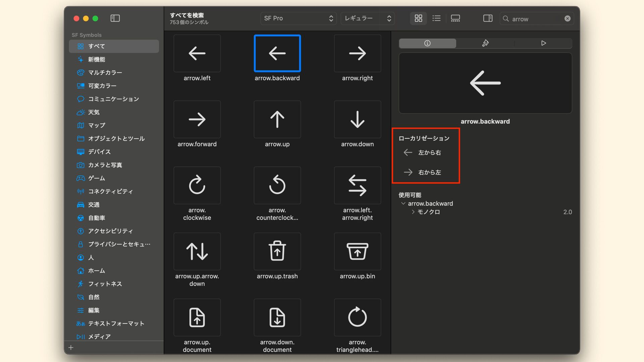Open 交通 category
Screen dimensions: 644x362
point(114,205)
